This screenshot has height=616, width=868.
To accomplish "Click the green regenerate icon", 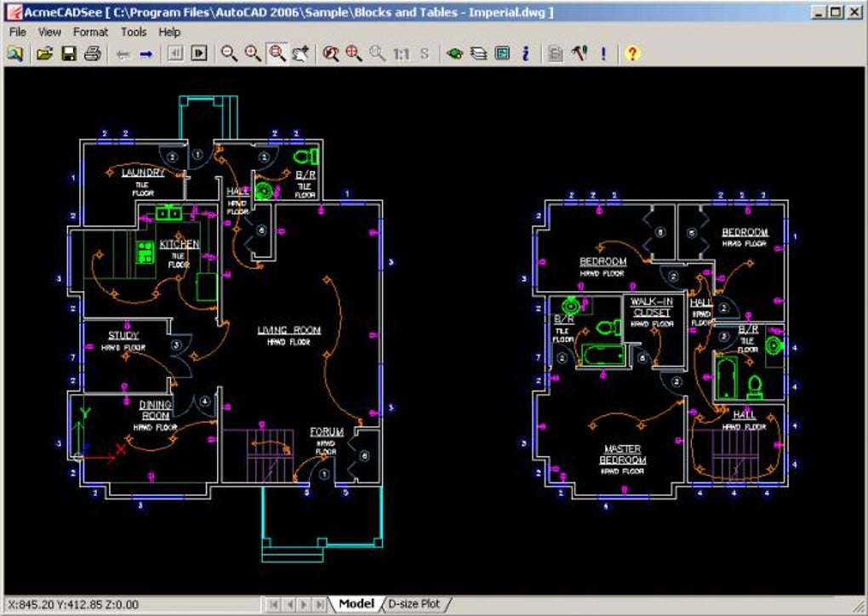I will tap(454, 54).
